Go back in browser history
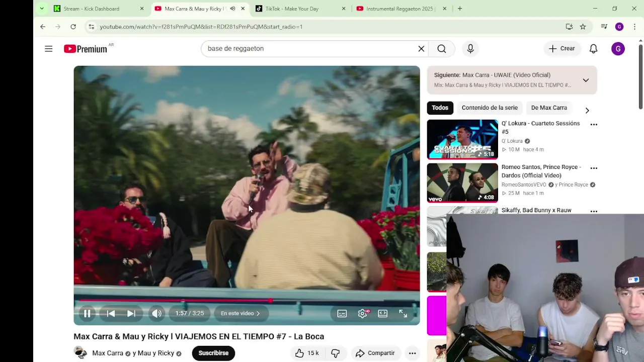 [x=43, y=27]
